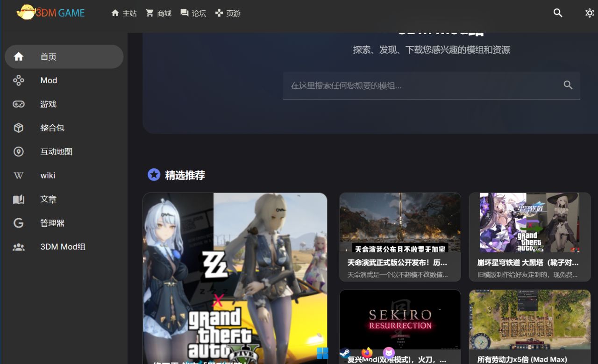This screenshot has height=364, width=598.
Task: Open the purple cat app icon
Action: tap(389, 353)
